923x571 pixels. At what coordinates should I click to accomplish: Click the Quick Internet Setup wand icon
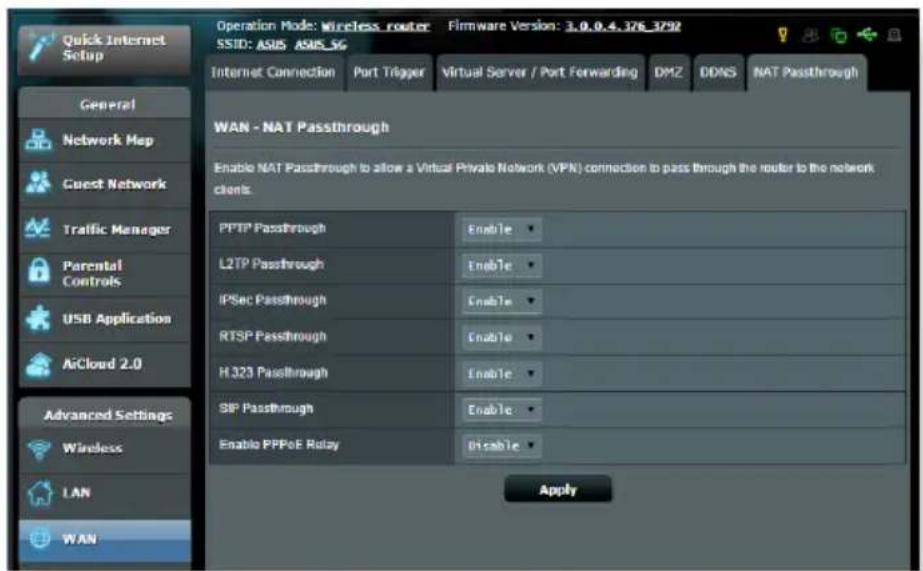pyautogui.click(x=41, y=47)
